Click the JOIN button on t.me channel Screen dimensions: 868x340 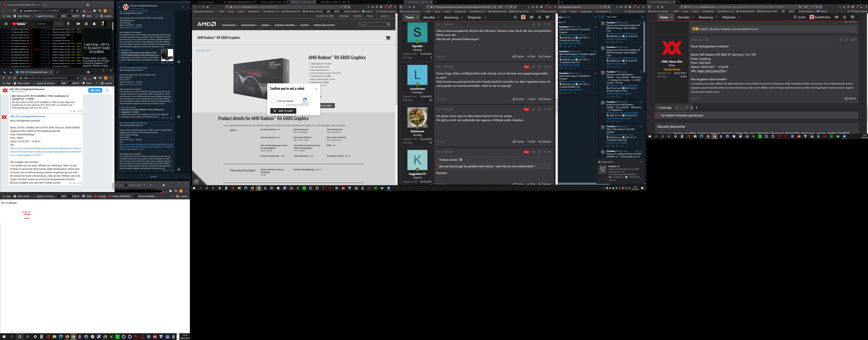[95, 90]
